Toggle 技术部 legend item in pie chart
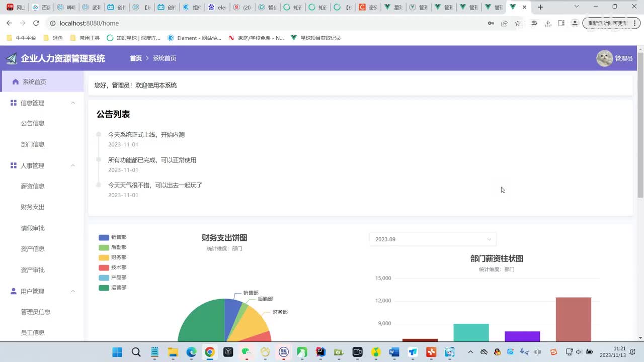 113,267
